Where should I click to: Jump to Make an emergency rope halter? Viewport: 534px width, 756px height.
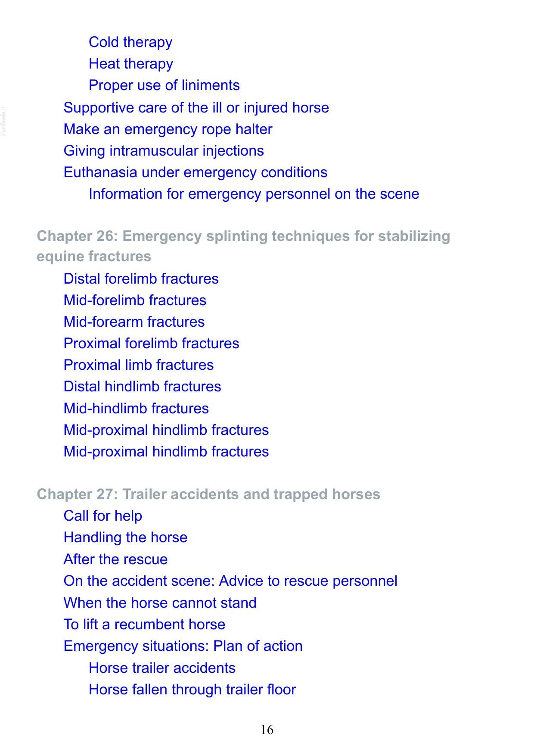click(x=168, y=129)
